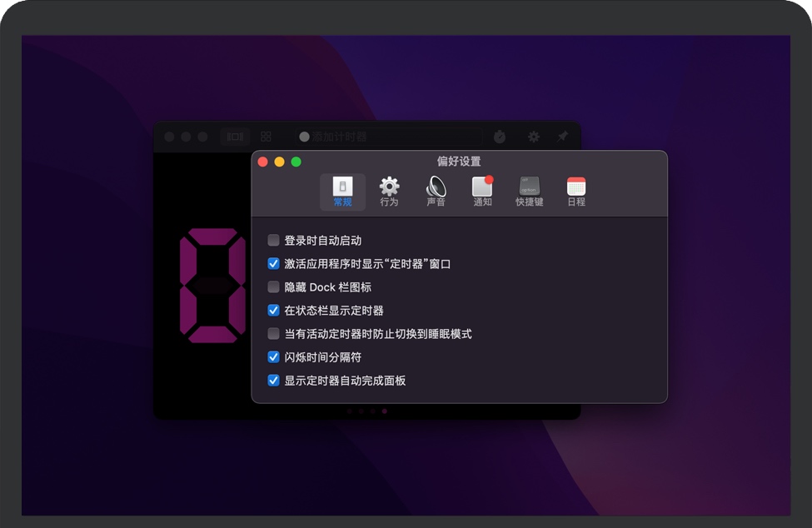Open the 常规 general preferences tab
This screenshot has width=812, height=528.
tap(342, 192)
